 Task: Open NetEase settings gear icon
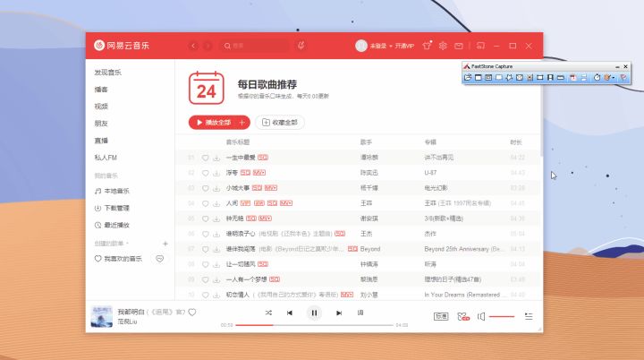tap(443, 46)
